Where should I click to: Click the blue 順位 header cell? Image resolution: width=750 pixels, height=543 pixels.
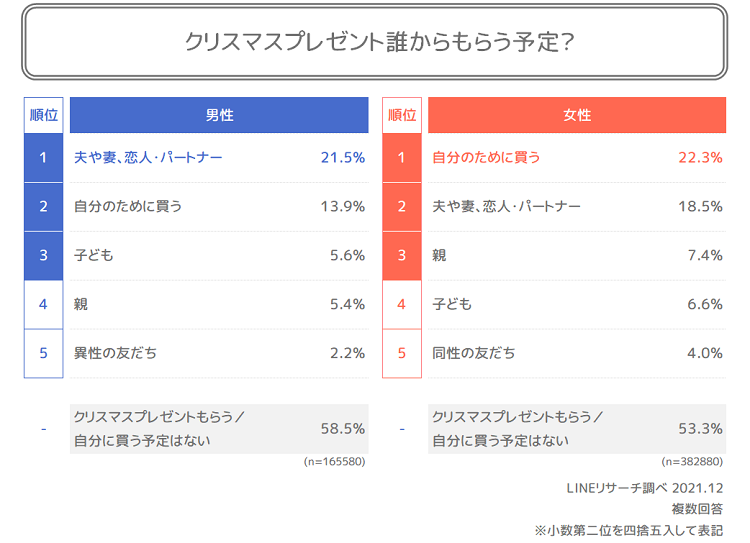point(44,115)
